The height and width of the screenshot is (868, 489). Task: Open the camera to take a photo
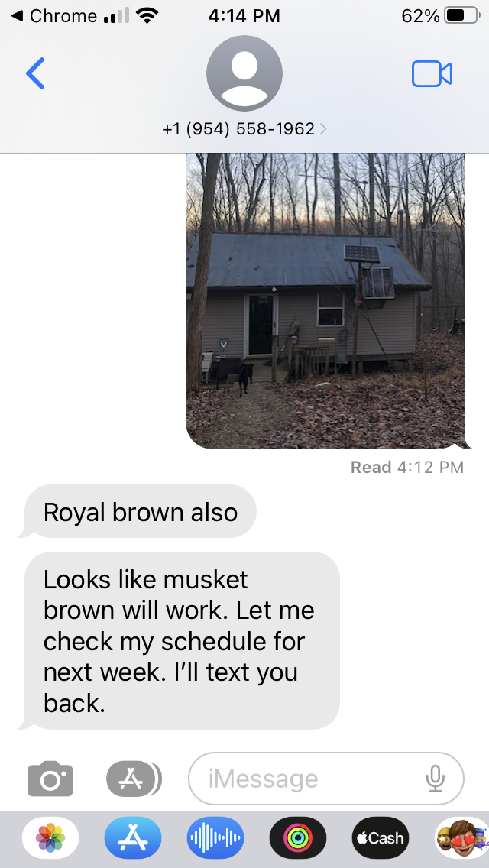(x=50, y=779)
